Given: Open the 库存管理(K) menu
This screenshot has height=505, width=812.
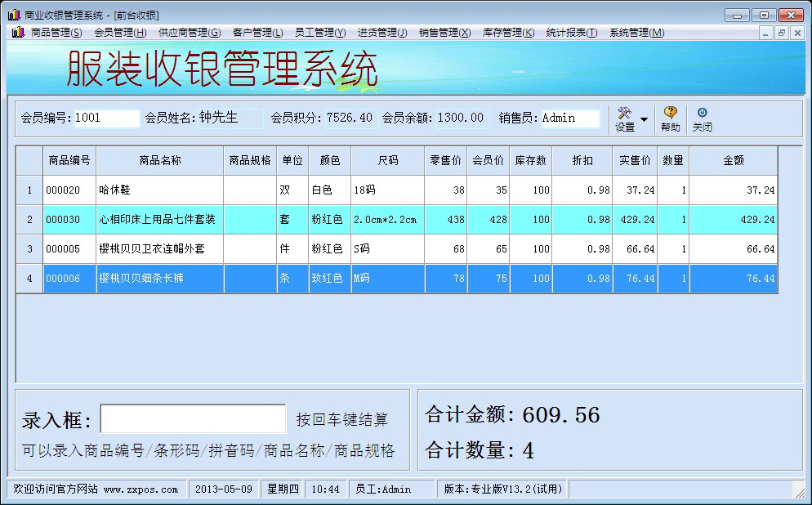Looking at the screenshot, I should click(508, 33).
